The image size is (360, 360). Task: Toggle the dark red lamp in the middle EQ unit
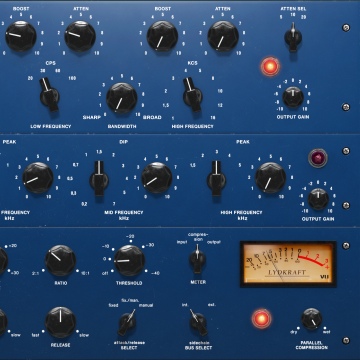point(318,158)
